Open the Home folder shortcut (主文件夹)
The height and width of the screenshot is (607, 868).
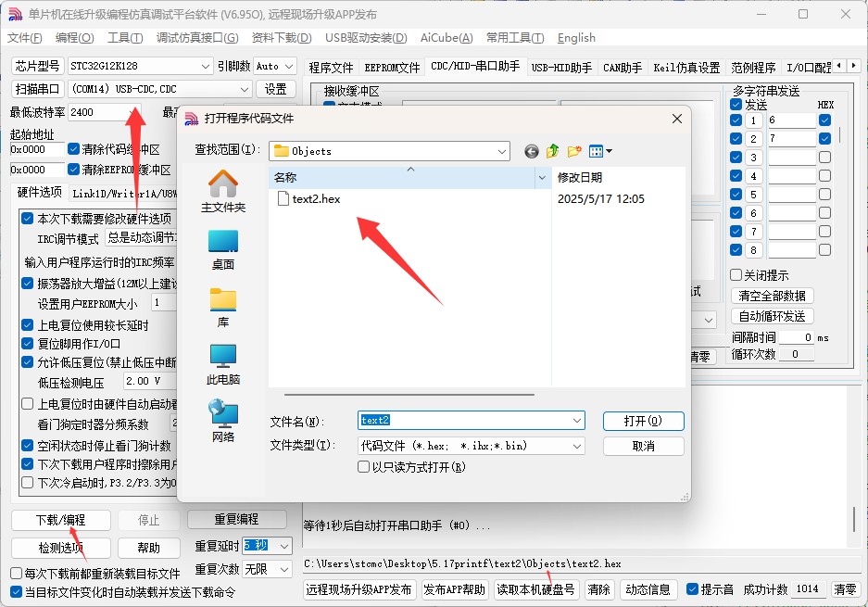[x=223, y=192]
